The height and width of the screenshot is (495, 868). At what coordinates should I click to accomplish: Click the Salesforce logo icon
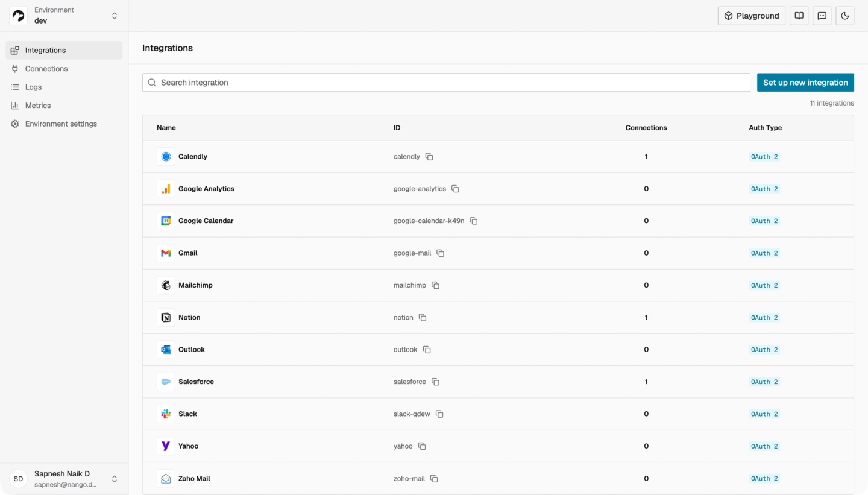point(166,382)
